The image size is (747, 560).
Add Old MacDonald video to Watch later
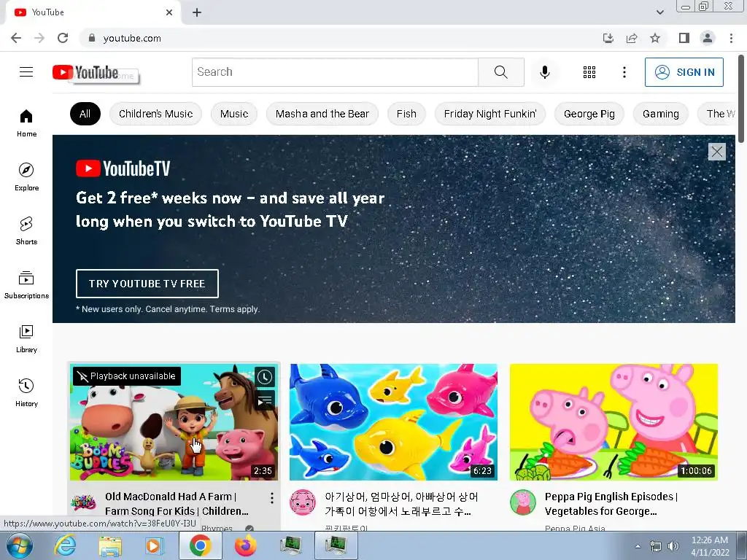tap(265, 377)
